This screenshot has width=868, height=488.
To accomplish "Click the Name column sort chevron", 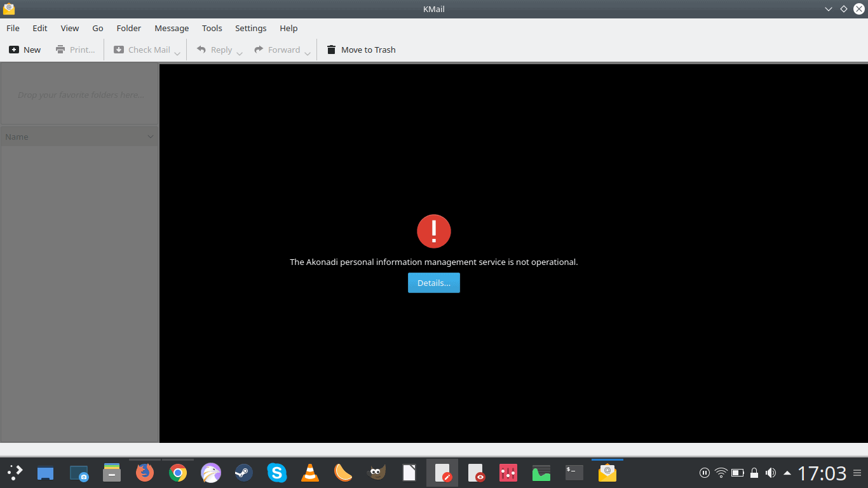I will tap(151, 137).
